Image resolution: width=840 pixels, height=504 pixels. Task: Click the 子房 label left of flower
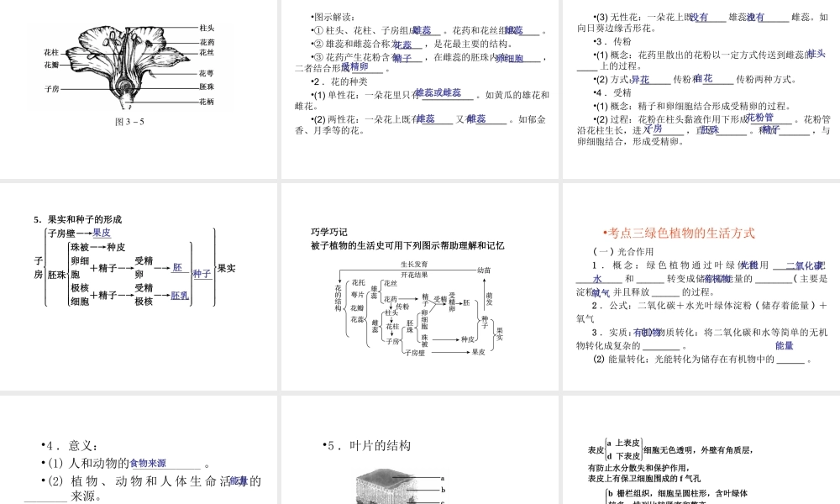[52, 89]
